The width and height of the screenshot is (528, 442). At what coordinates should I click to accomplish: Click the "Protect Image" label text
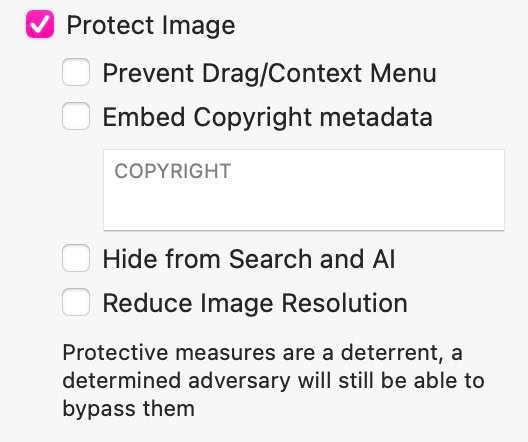tap(151, 25)
